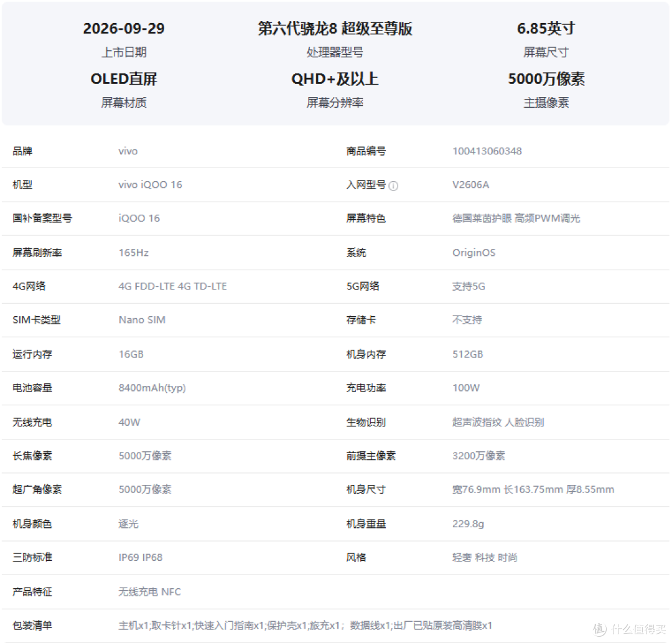The height and width of the screenshot is (643, 672).
Task: Click protection rating IP69 IP68
Action: (x=140, y=557)
